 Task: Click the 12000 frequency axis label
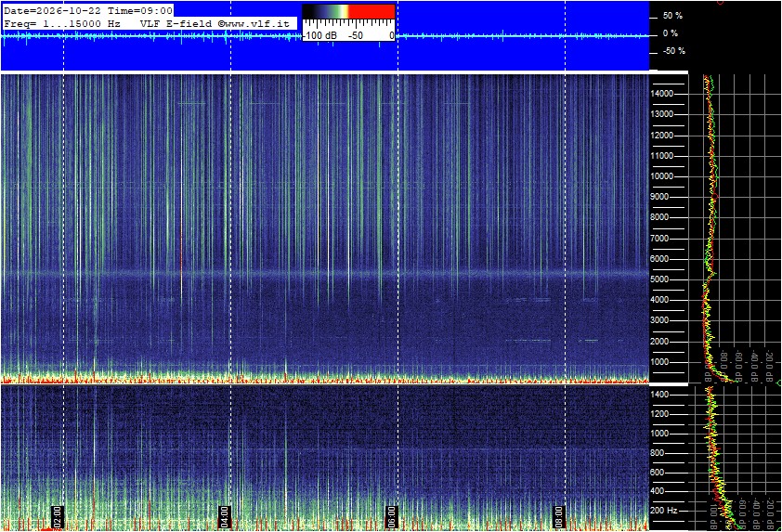tap(662, 136)
